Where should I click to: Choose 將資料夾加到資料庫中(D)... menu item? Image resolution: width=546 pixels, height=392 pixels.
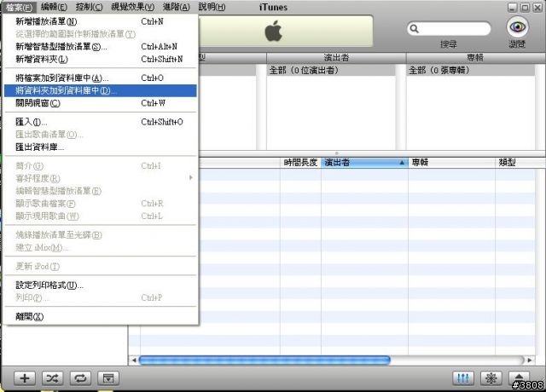click(101, 91)
